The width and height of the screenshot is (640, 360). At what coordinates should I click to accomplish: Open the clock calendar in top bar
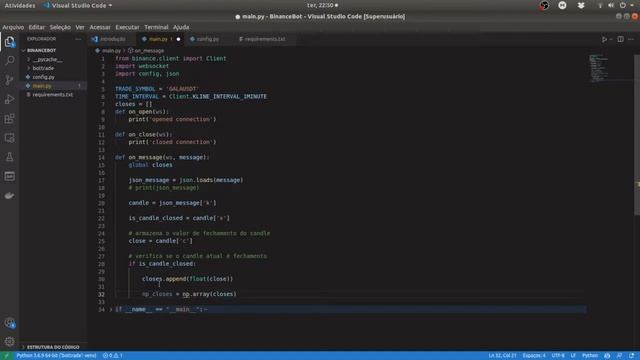pos(322,5)
